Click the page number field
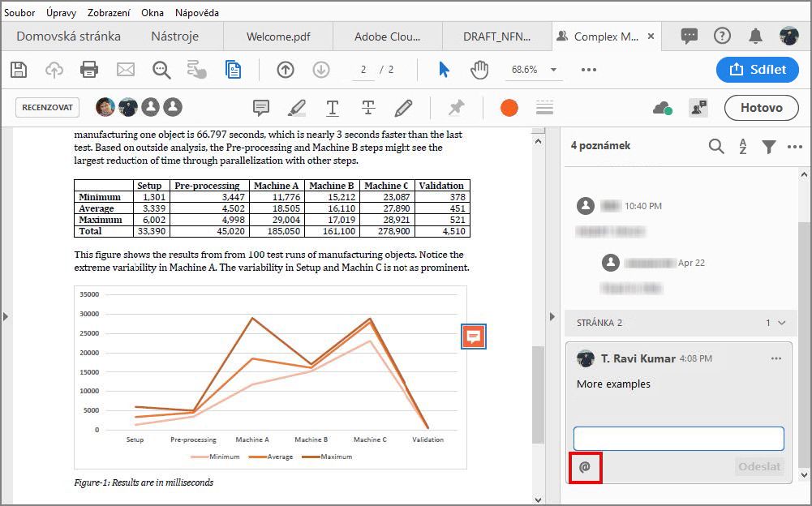 363,70
